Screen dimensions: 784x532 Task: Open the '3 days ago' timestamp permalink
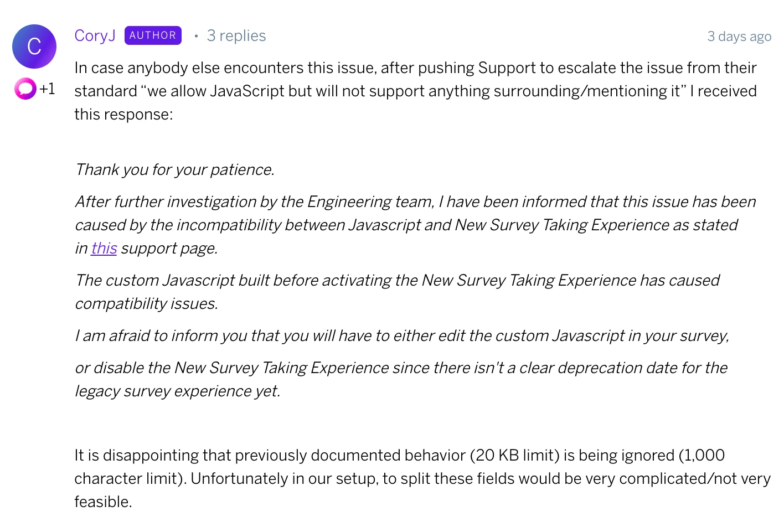click(x=739, y=37)
